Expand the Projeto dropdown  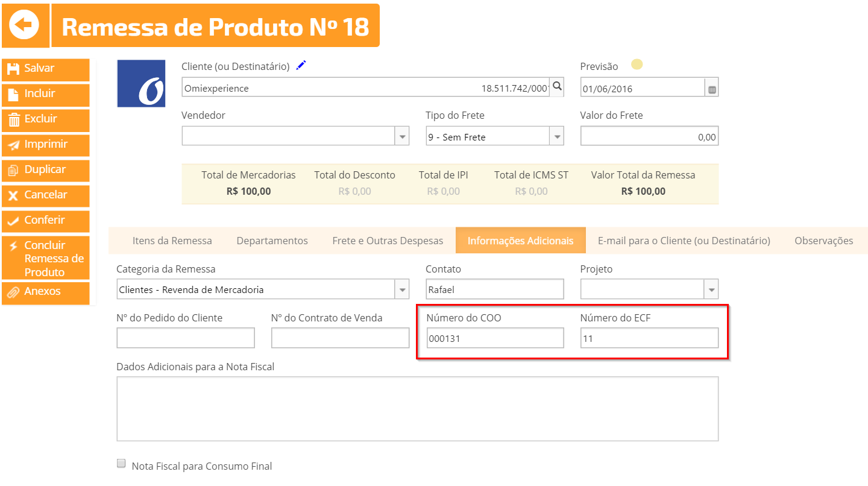coord(712,289)
